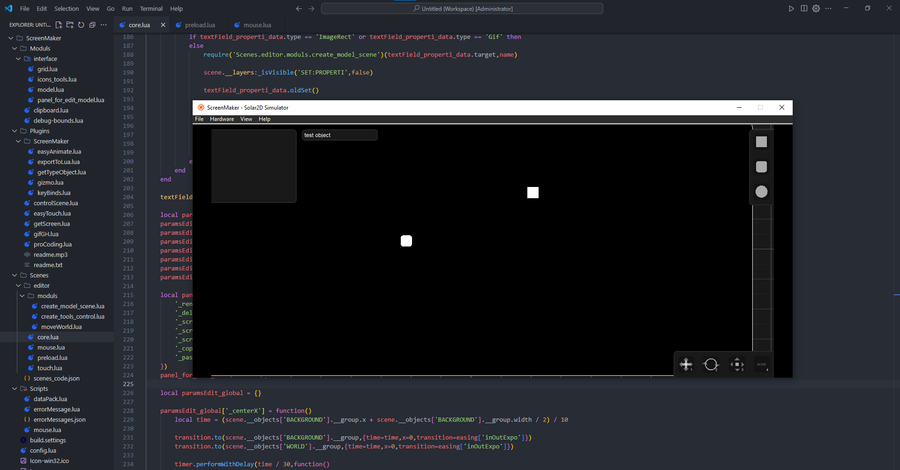Image resolution: width=900 pixels, height=470 pixels.
Task: Switch to the preload.lua tab
Action: pyautogui.click(x=199, y=25)
